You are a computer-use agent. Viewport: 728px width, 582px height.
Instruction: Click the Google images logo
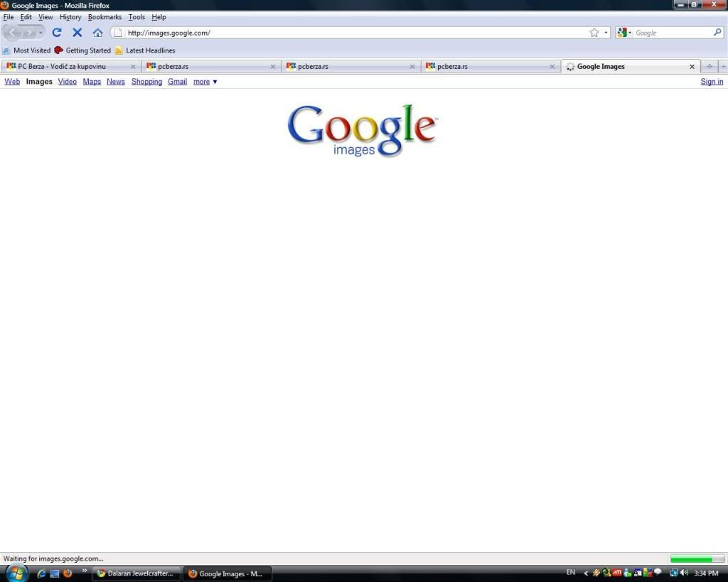pyautogui.click(x=362, y=131)
